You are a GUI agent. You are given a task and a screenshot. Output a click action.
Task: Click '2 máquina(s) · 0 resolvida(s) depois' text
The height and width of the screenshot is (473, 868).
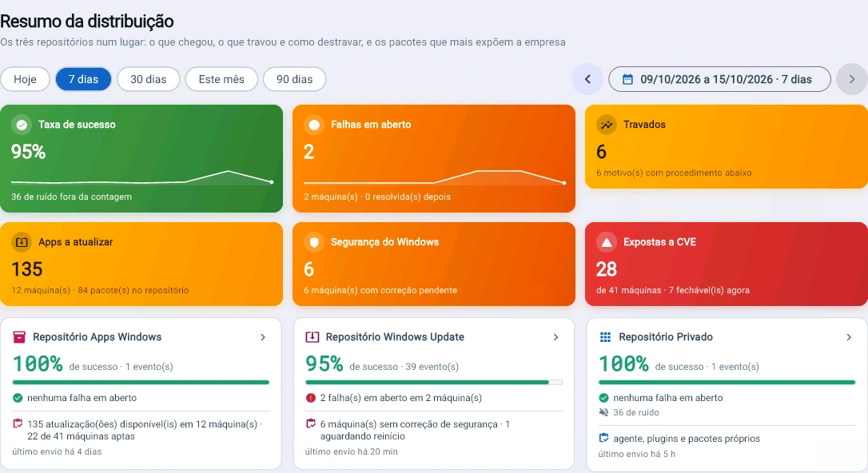(x=377, y=197)
